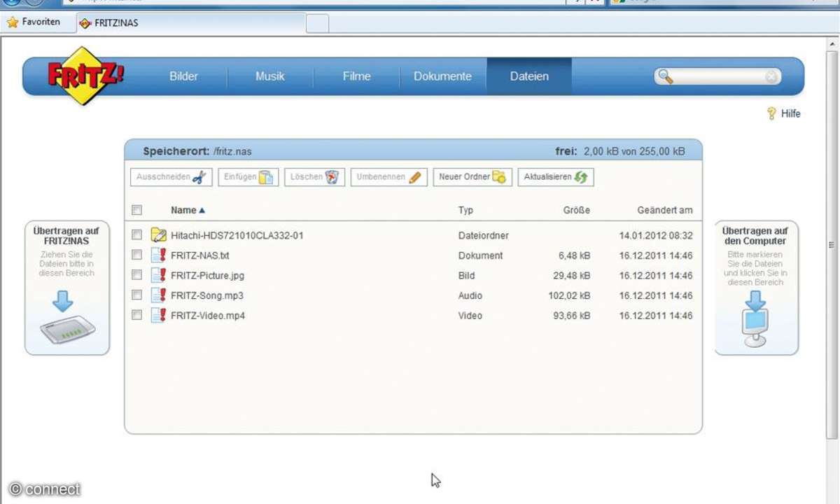Click the size value 93,66 kB

pyautogui.click(x=572, y=316)
